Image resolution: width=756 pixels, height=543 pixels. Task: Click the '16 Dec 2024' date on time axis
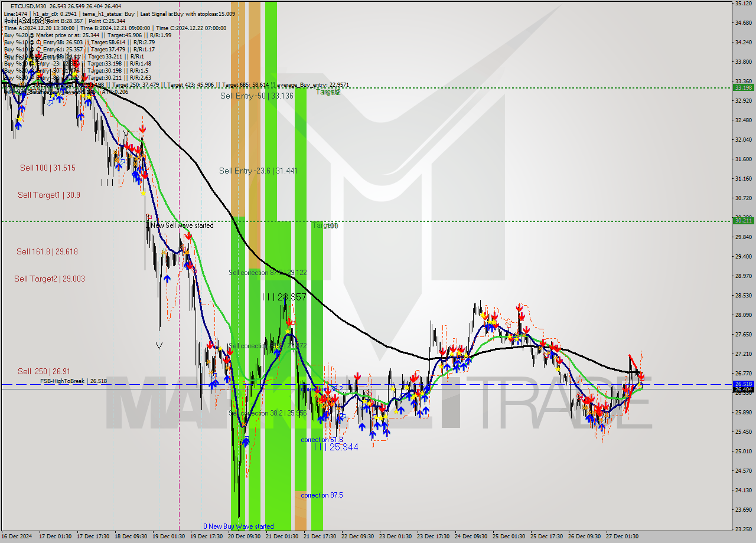17,537
